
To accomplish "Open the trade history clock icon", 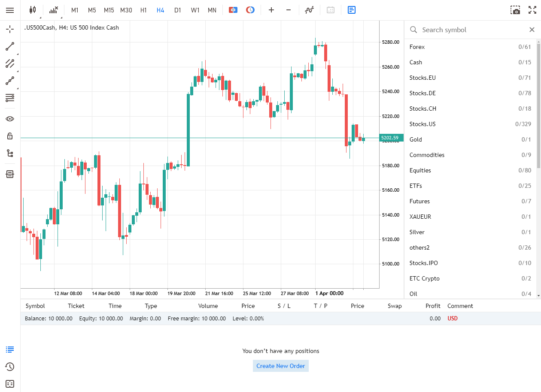I will 10,367.
